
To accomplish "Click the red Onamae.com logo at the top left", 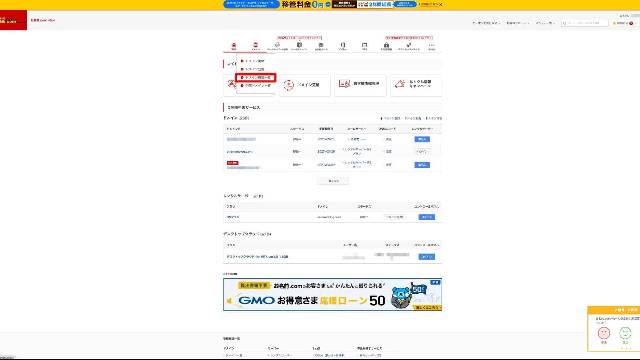I will tap(13, 20).
